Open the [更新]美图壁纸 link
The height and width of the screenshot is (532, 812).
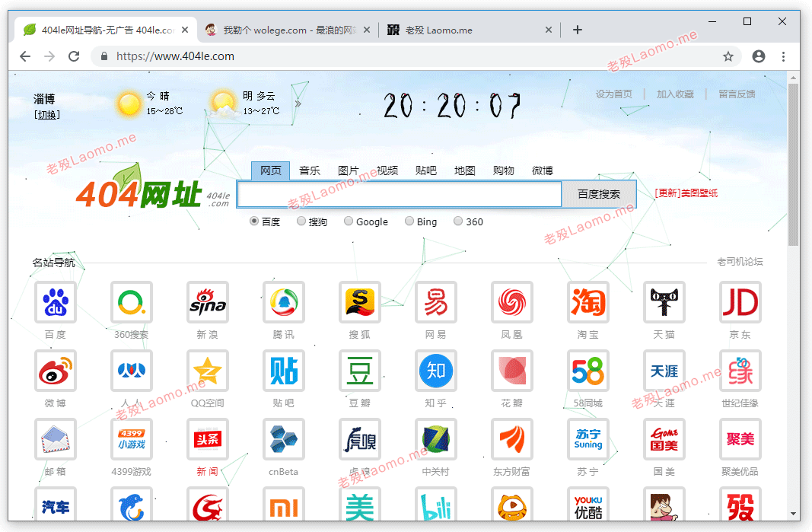(x=686, y=193)
